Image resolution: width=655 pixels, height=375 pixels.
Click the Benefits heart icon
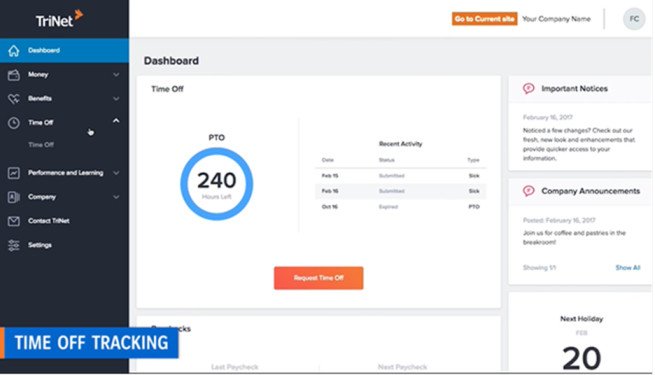point(14,99)
